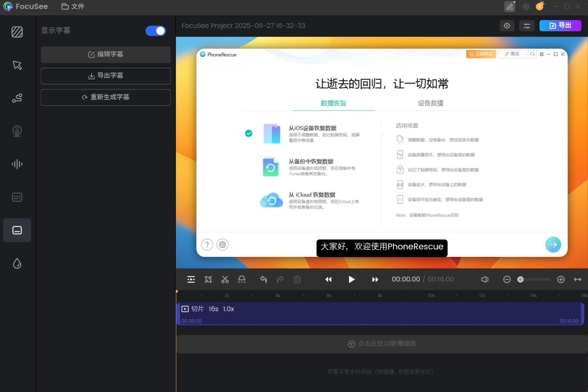Select 从iOS设备恢复数据 option in preview
This screenshot has width=588, height=392.
(x=313, y=128)
